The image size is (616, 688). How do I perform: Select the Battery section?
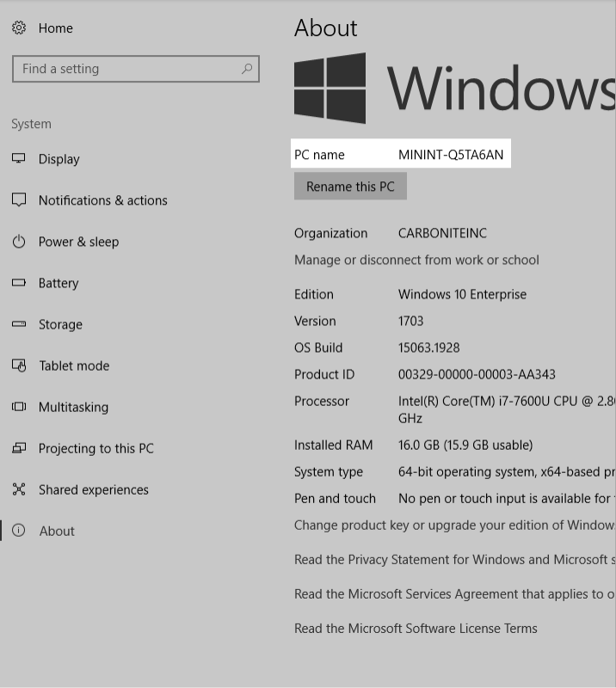(59, 283)
